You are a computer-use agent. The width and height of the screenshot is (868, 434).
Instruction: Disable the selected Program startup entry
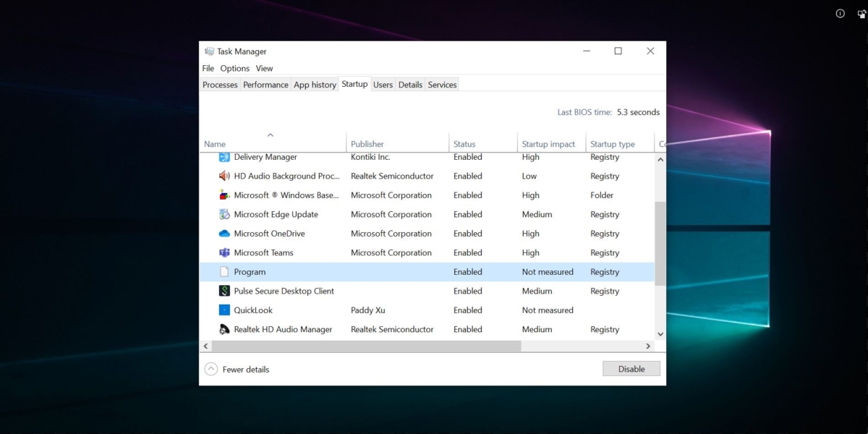point(631,368)
